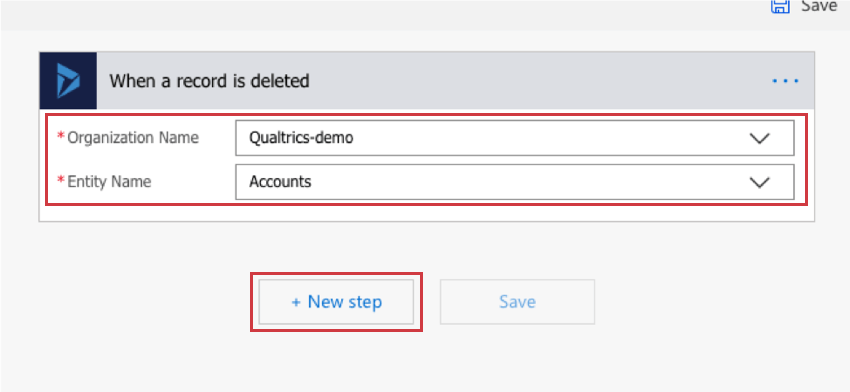
Task: Click the gray top toolbar strip
Action: pos(379,15)
